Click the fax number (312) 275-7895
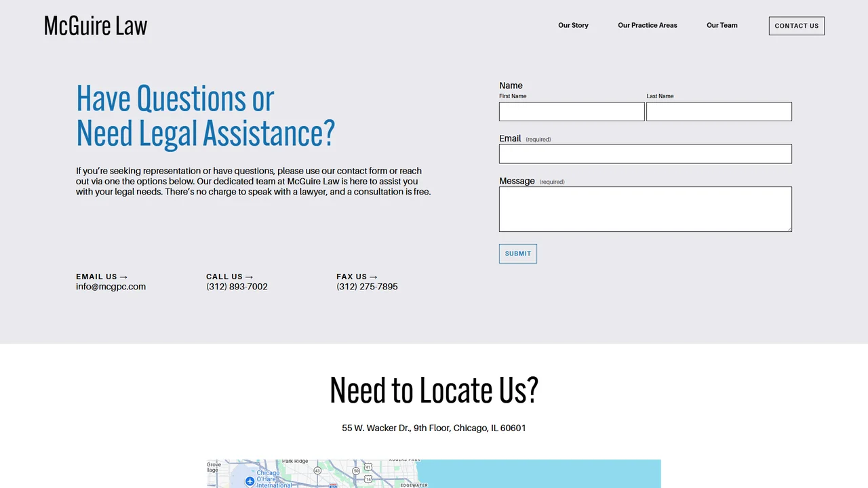This screenshot has height=488, width=868. 367,287
